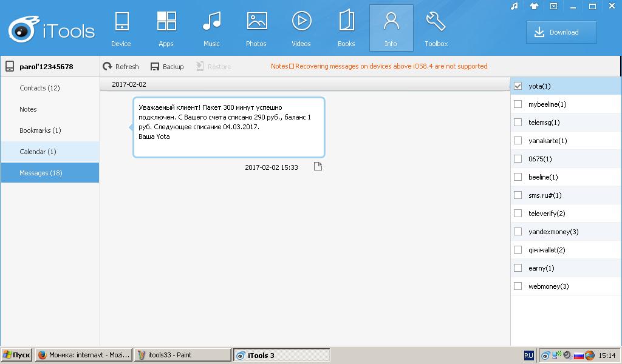
Task: Tick the telemsg(1) checkbox
Action: (x=518, y=123)
